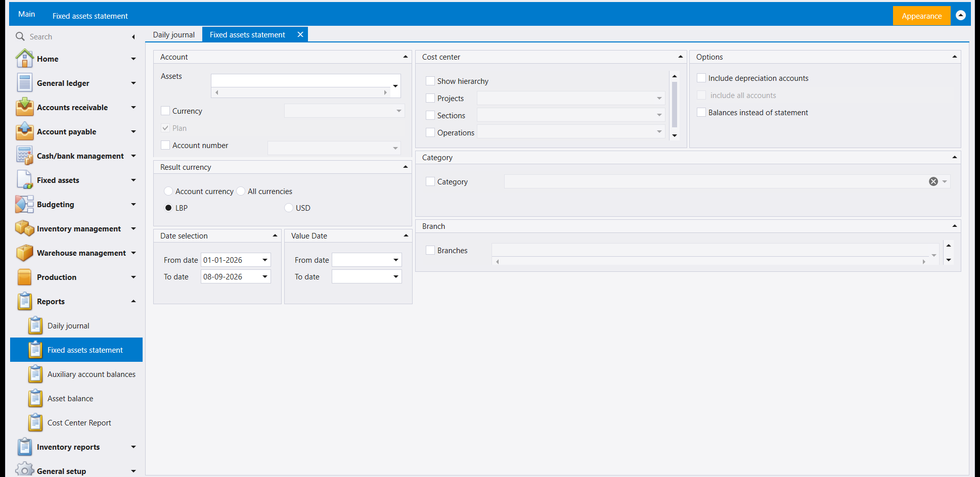
Task: Select Account currency radio option
Action: tap(168, 191)
